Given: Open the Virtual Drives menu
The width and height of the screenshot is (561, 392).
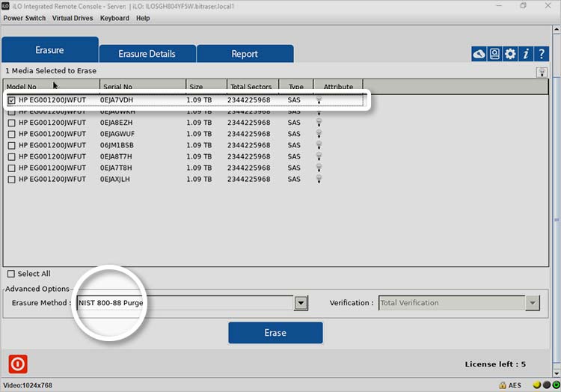Looking at the screenshot, I should [x=73, y=18].
